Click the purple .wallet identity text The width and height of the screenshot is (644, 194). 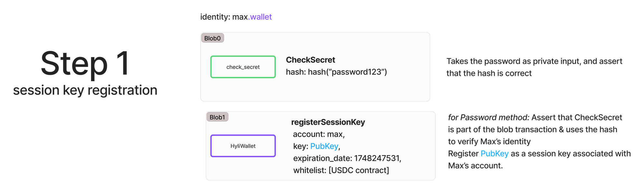pos(260,17)
